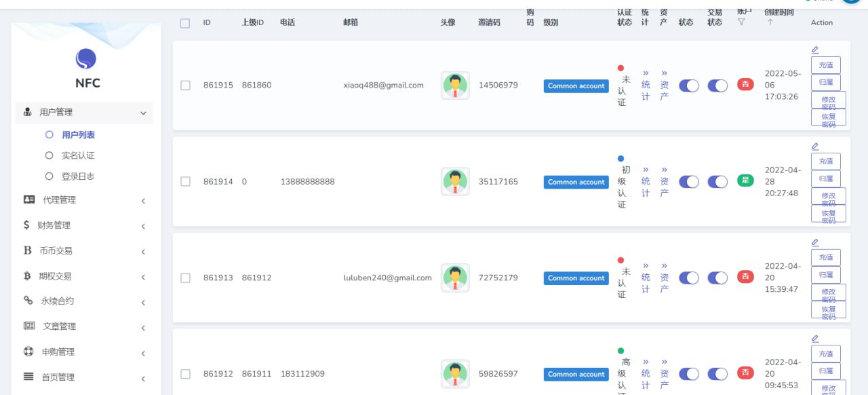The height and width of the screenshot is (395, 868).
Task: Tick the checkbox for user row 861914
Action: point(185,182)
